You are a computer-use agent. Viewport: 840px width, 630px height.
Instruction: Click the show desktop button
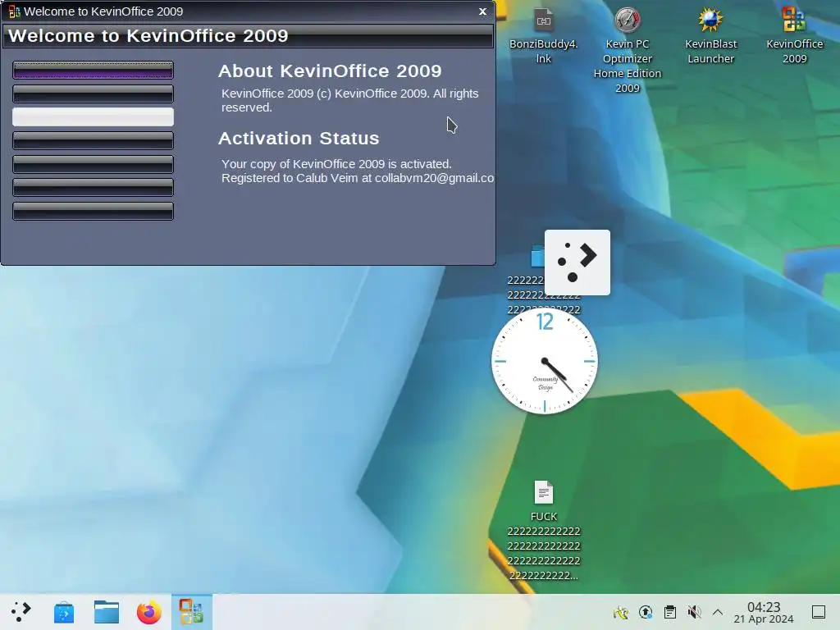point(818,612)
